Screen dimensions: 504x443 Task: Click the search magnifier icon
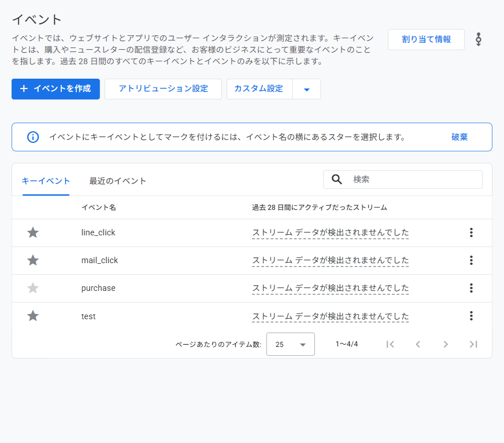point(336,179)
